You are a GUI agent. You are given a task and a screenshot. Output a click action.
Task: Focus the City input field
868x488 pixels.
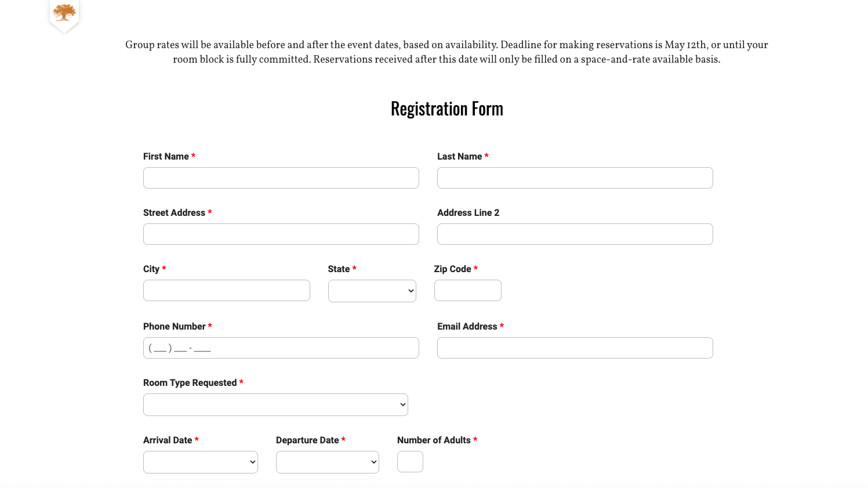226,291
